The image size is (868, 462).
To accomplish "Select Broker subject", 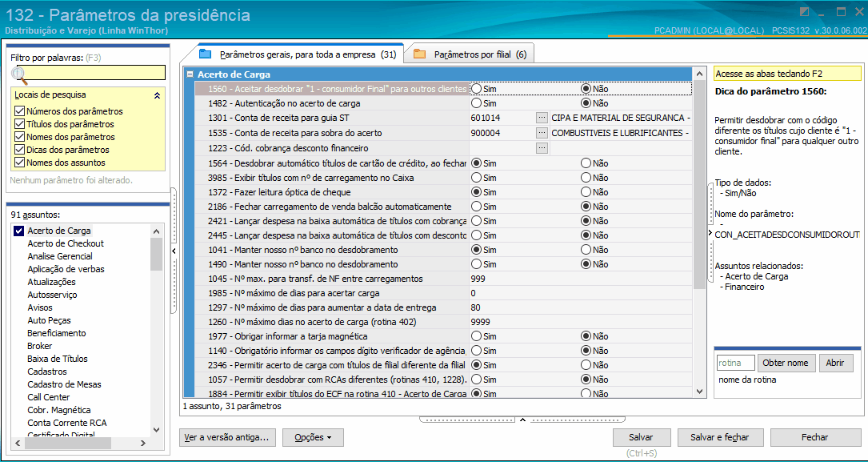I will click(x=40, y=346).
